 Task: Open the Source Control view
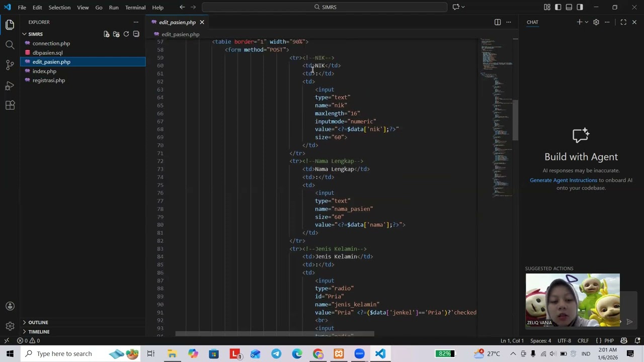click(x=10, y=65)
